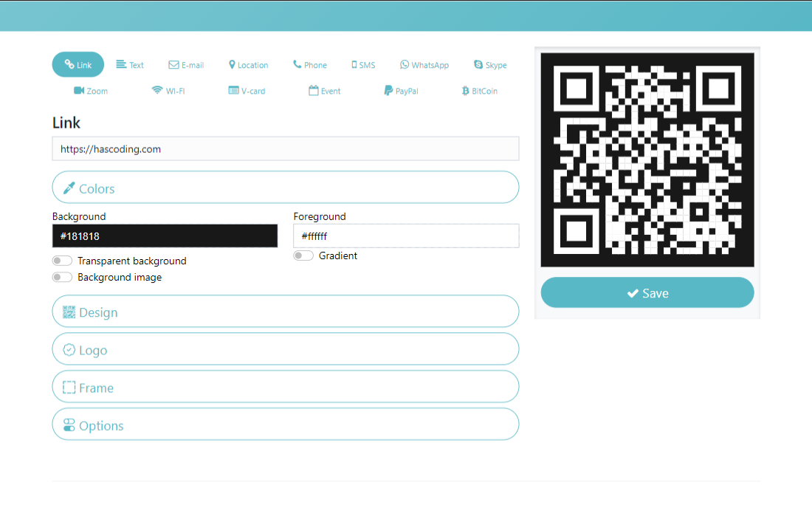Click the mobile icon beside SMS

[x=354, y=65]
